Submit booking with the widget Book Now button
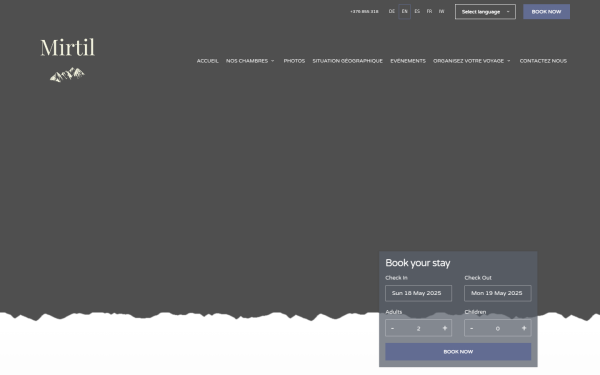Screen dimensions: 600x375 coord(458,352)
